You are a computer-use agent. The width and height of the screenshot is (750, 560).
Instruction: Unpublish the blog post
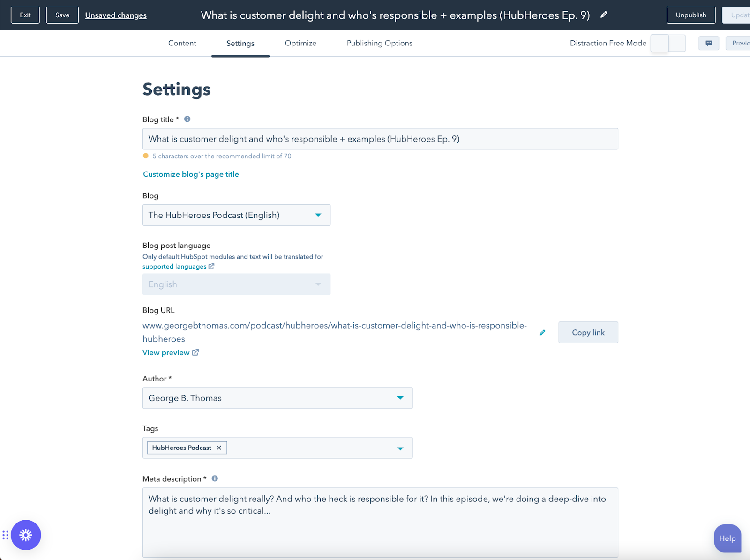point(691,15)
